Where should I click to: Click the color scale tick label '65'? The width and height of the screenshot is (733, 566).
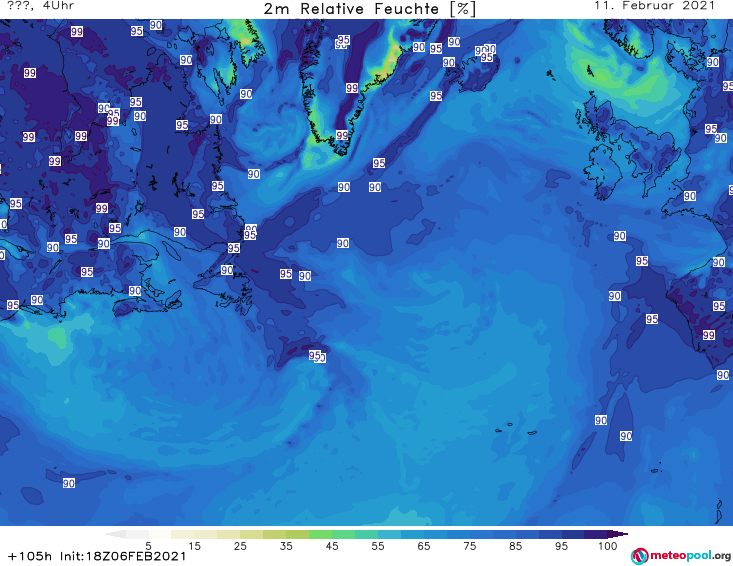(424, 546)
